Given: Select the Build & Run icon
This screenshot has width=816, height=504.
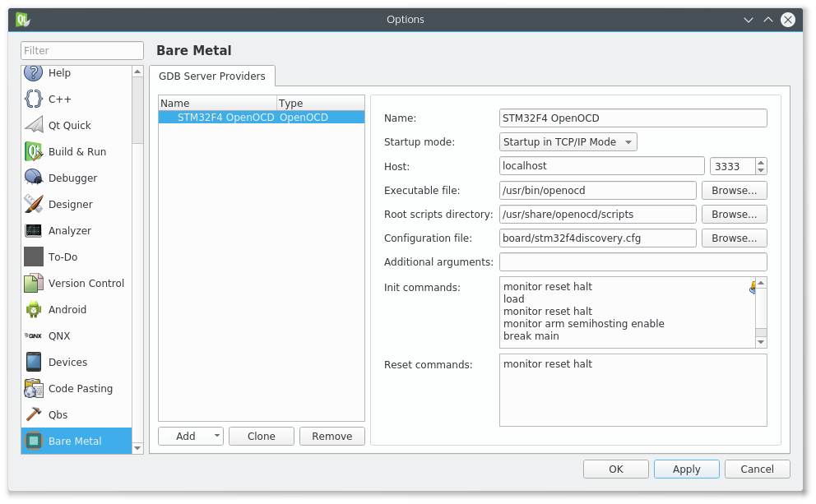Looking at the screenshot, I should (33, 151).
